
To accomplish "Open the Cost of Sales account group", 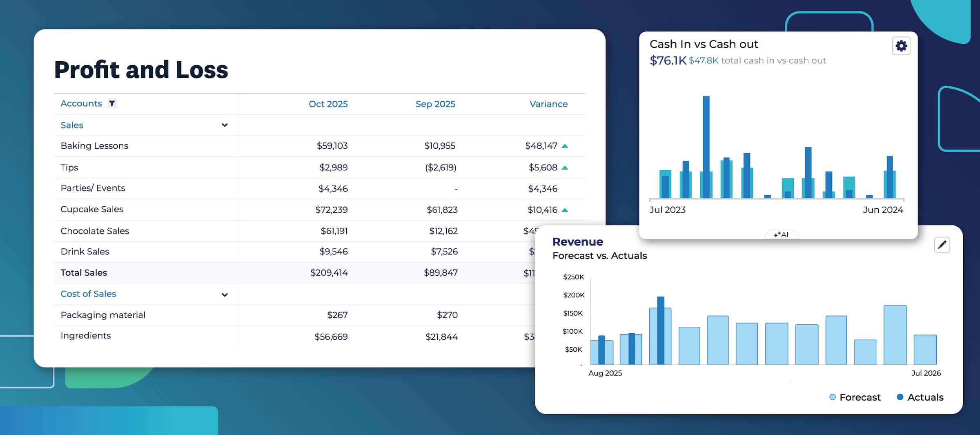I will 88,294.
